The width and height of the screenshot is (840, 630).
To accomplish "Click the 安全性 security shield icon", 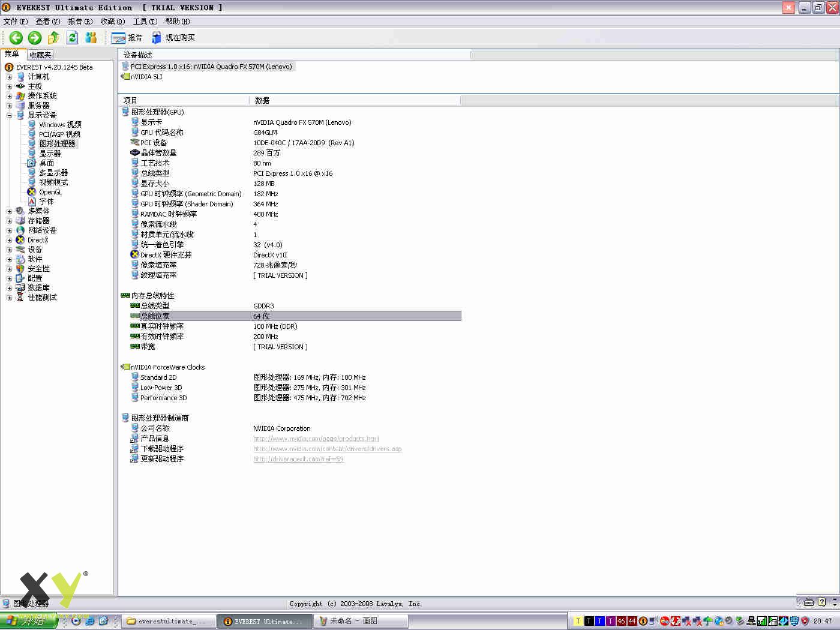I will [20, 269].
